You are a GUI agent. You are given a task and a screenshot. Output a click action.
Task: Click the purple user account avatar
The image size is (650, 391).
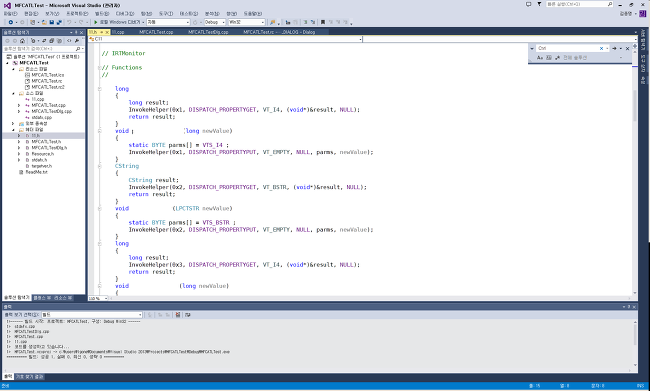pos(643,14)
